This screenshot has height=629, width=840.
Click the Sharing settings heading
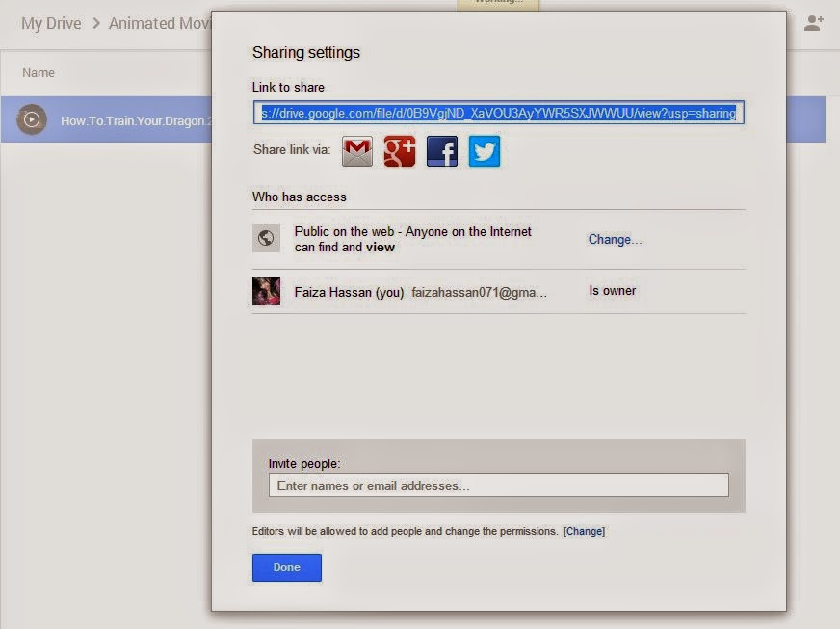click(x=306, y=53)
